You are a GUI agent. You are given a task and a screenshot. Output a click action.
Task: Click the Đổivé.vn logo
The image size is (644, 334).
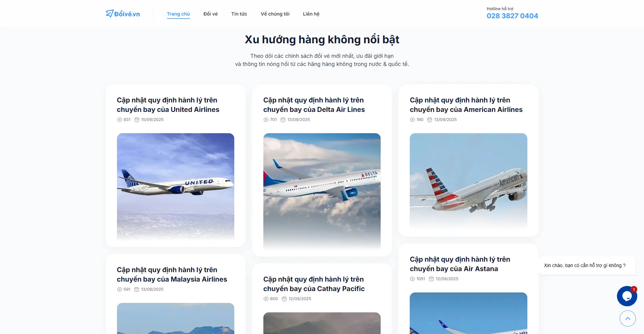tap(123, 14)
